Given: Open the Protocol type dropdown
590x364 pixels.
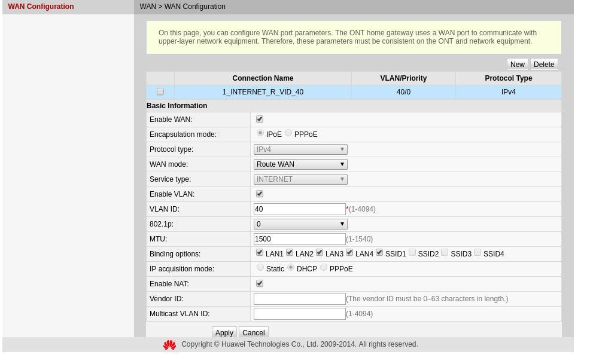Looking at the screenshot, I should [300, 149].
